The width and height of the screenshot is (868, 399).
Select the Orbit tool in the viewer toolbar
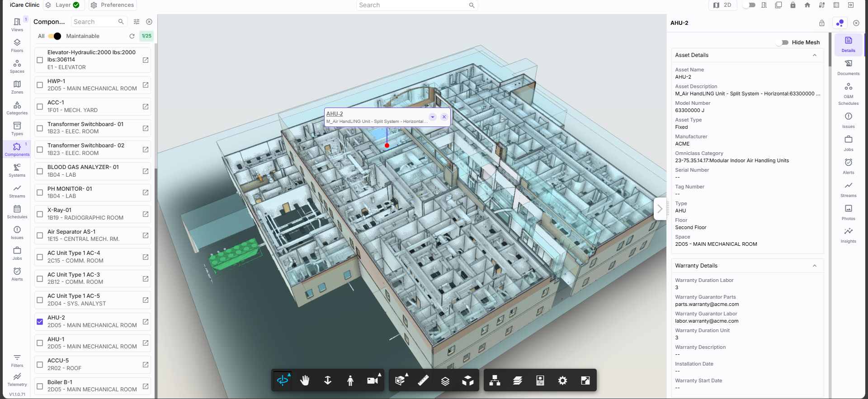pyautogui.click(x=283, y=380)
